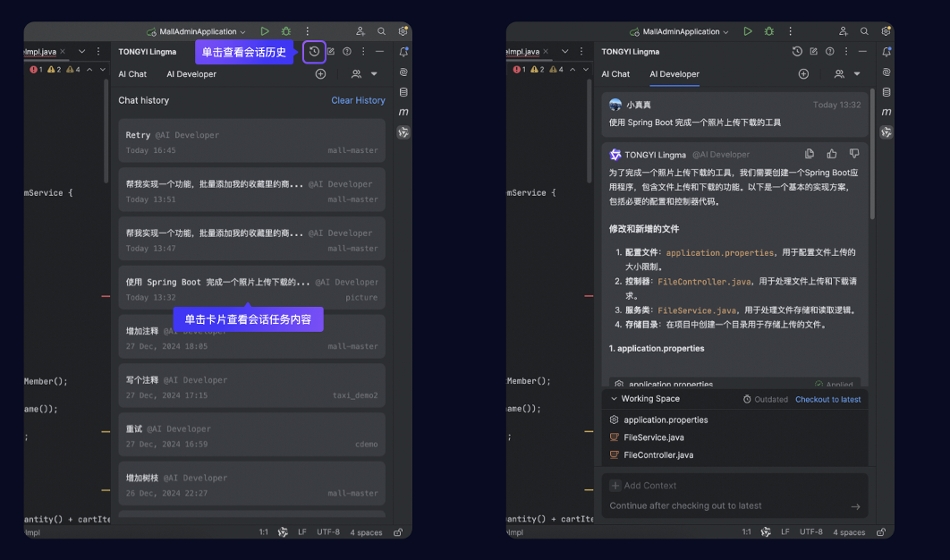Run MallAdminApplication in the left window
Screen dimensions: 950x560
(x=265, y=31)
